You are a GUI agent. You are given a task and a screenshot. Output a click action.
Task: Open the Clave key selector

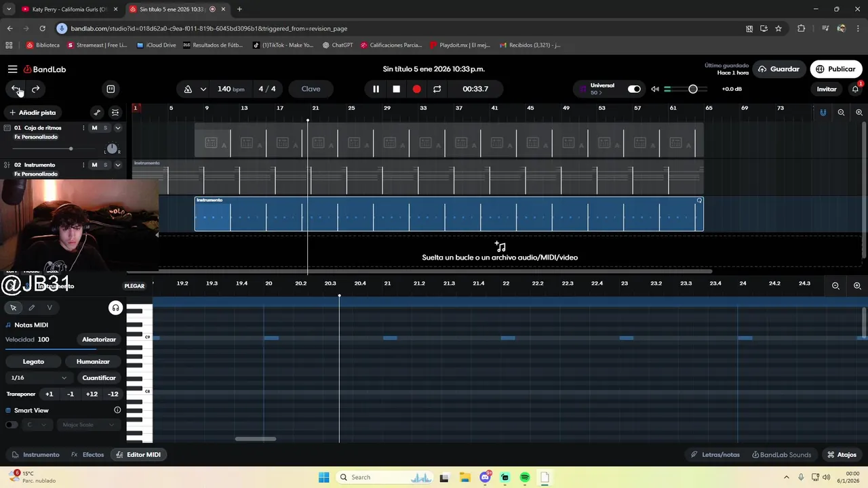point(311,89)
